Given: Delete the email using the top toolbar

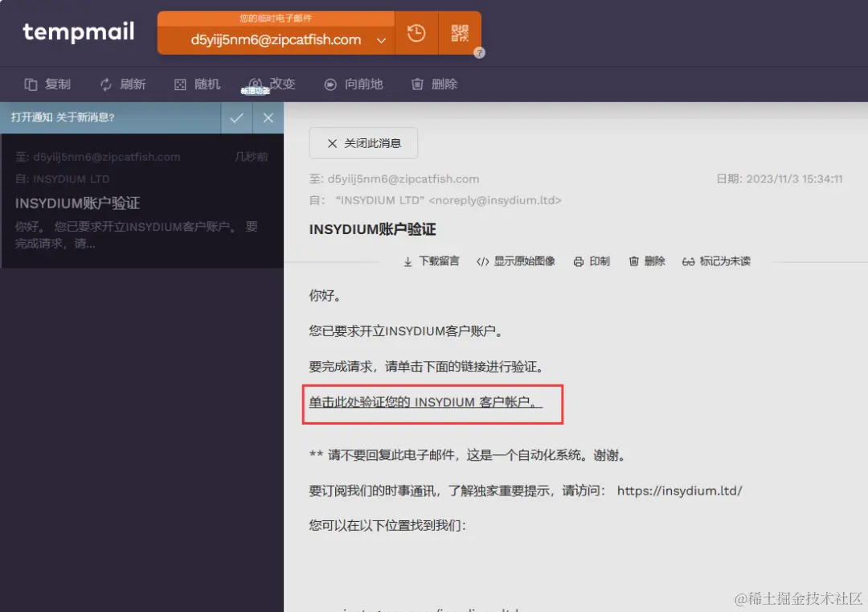Looking at the screenshot, I should pyautogui.click(x=434, y=84).
